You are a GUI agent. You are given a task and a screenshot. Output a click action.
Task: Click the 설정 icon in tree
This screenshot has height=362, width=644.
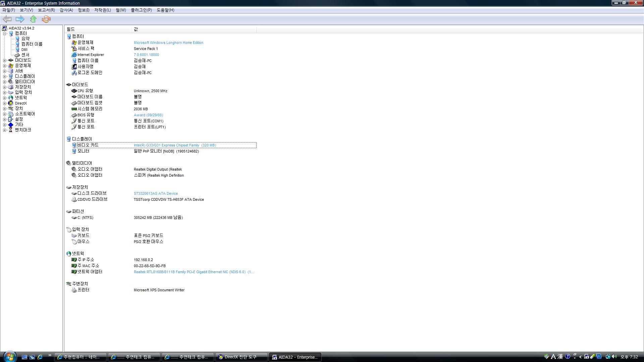click(11, 119)
